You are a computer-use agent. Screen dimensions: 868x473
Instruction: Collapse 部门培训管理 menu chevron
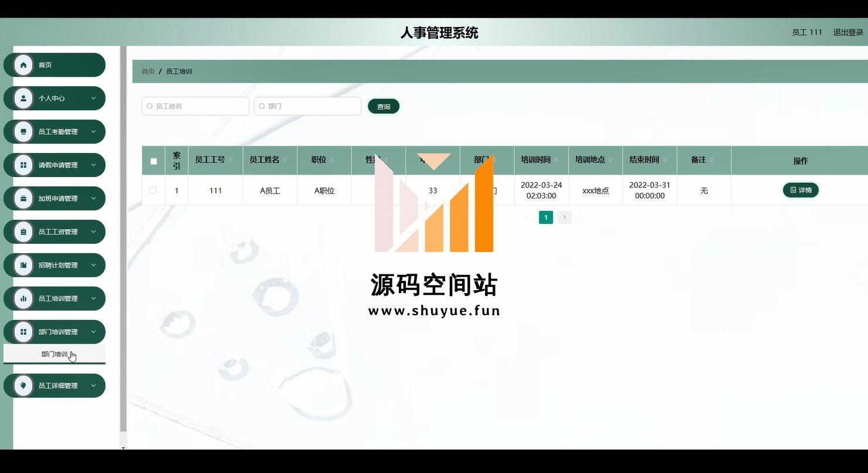point(93,332)
